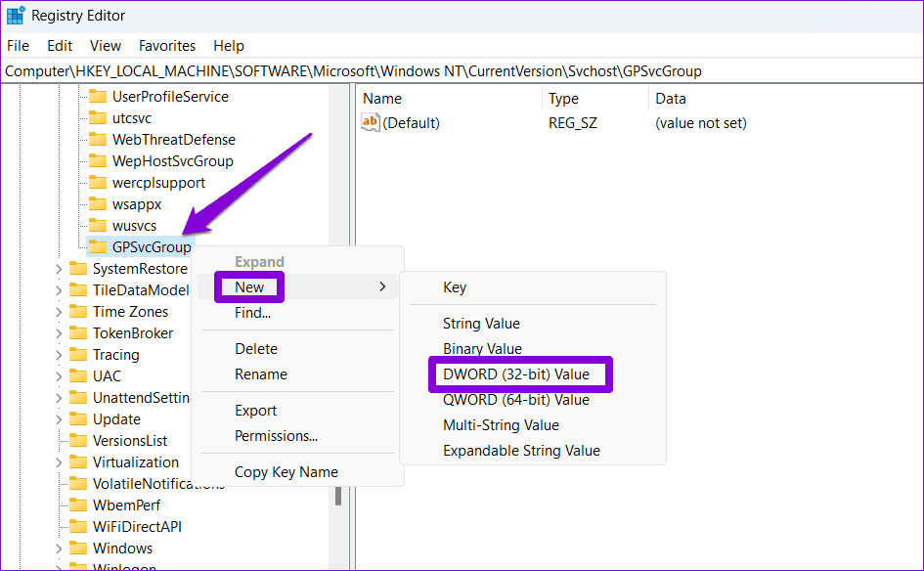
Task: Click the (Default) string value icon
Action: pos(373,122)
